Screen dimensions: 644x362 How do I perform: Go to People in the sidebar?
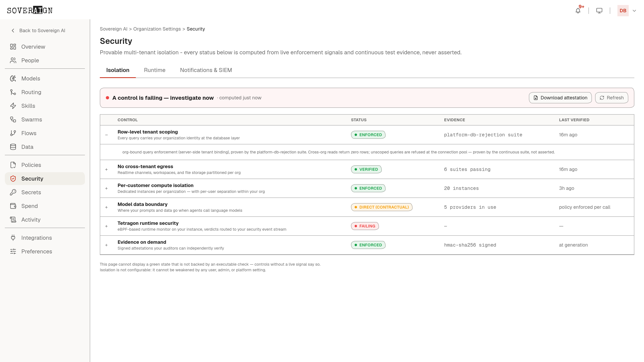point(45,61)
